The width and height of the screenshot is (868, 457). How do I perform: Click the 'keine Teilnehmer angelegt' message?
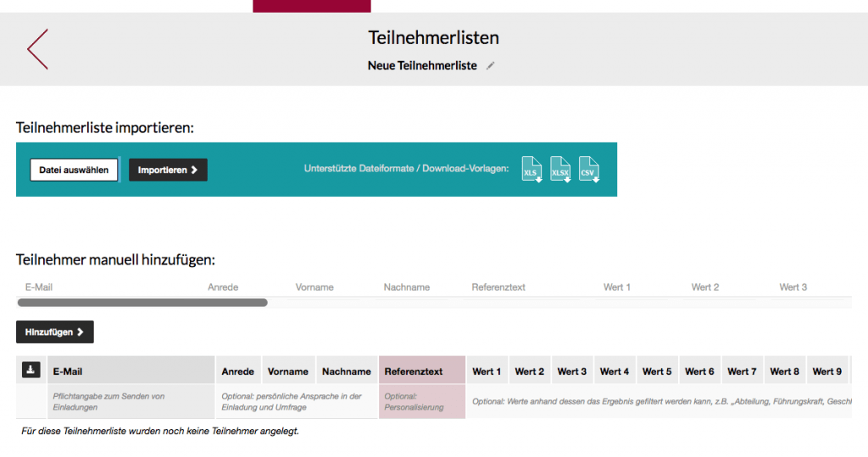(x=160, y=431)
